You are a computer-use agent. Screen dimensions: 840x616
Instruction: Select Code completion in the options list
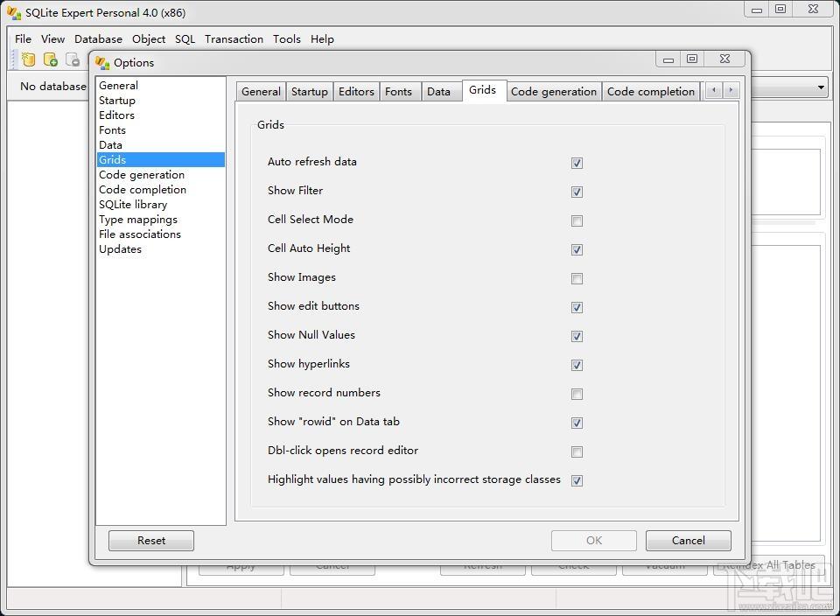click(161, 190)
